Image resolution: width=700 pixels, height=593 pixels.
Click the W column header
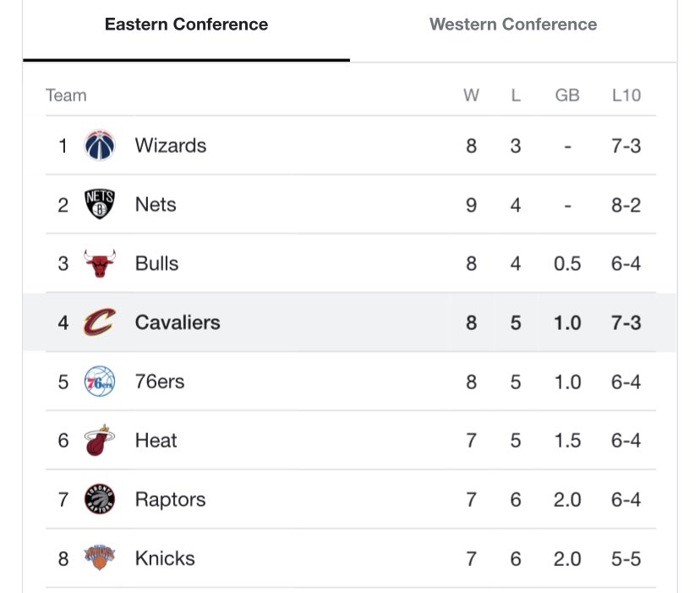(x=471, y=96)
